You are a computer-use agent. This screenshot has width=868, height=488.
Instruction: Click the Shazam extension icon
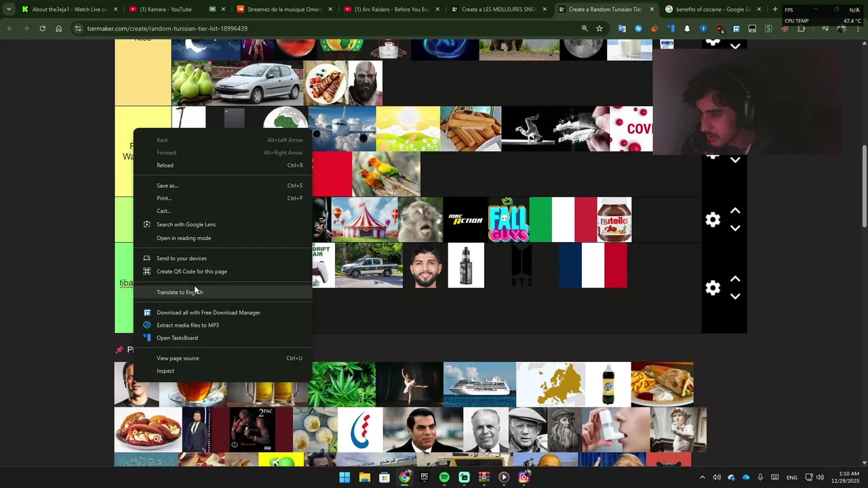click(638, 28)
